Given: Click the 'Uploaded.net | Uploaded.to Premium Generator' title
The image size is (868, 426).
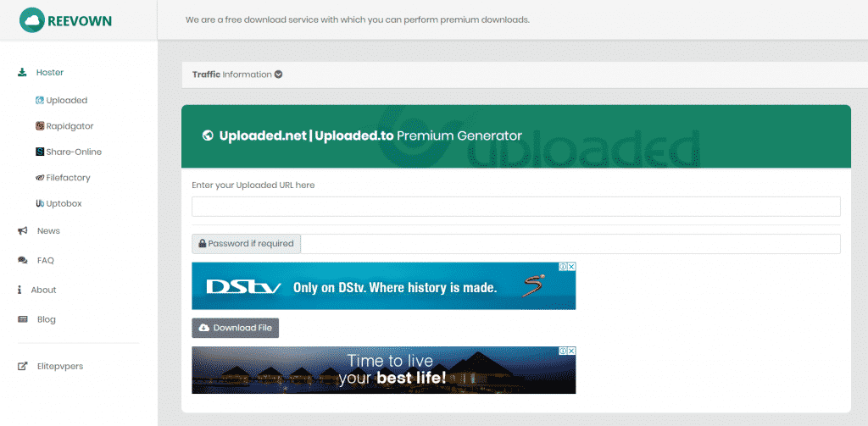Looking at the screenshot, I should pyautogui.click(x=370, y=136).
